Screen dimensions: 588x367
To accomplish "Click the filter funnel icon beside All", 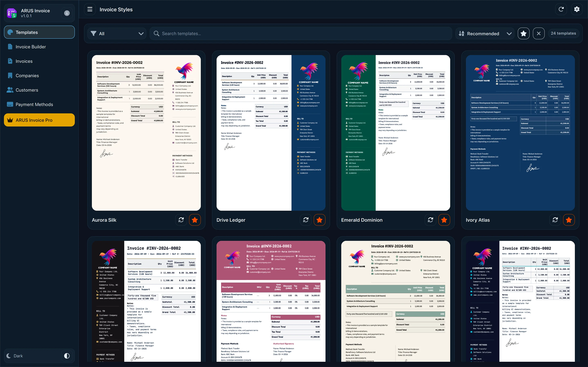I will pos(94,33).
